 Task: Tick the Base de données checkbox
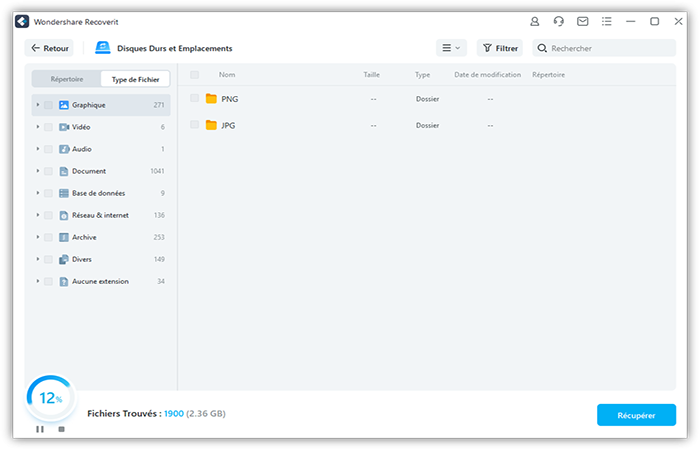pyautogui.click(x=48, y=193)
